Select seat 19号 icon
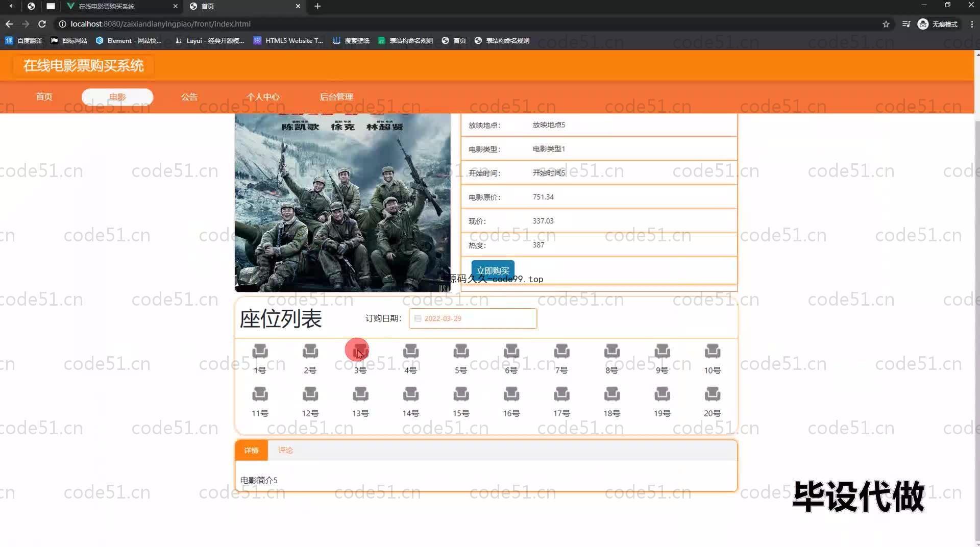 tap(662, 394)
